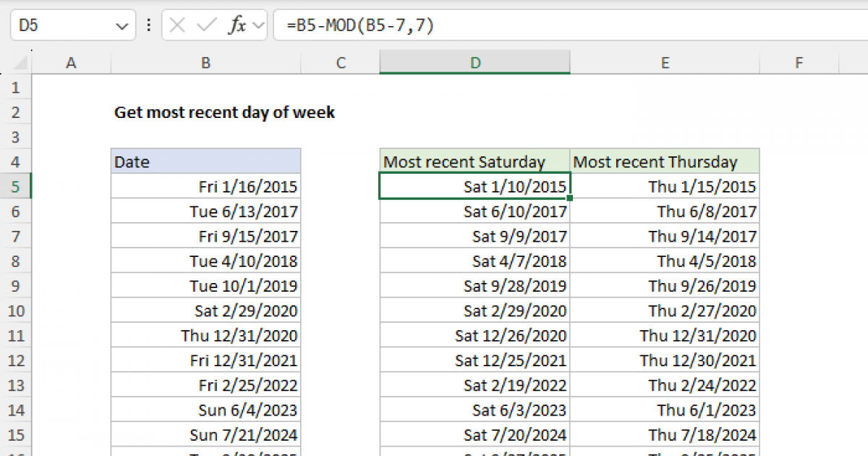This screenshot has height=456, width=868.
Task: Click the fill handle of cell D5
Action: [x=570, y=198]
